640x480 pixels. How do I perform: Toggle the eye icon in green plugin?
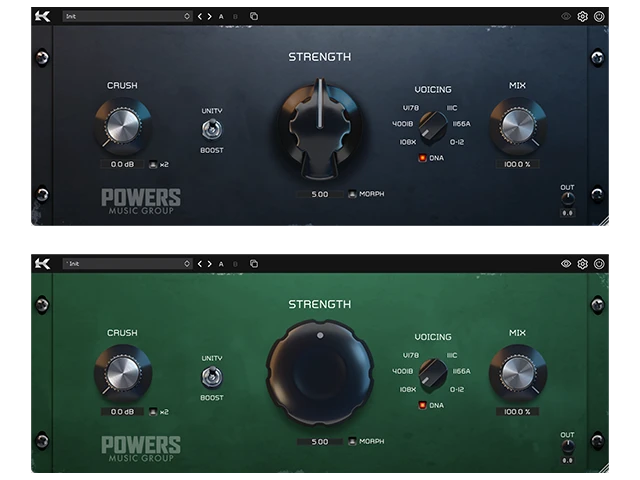click(566, 264)
